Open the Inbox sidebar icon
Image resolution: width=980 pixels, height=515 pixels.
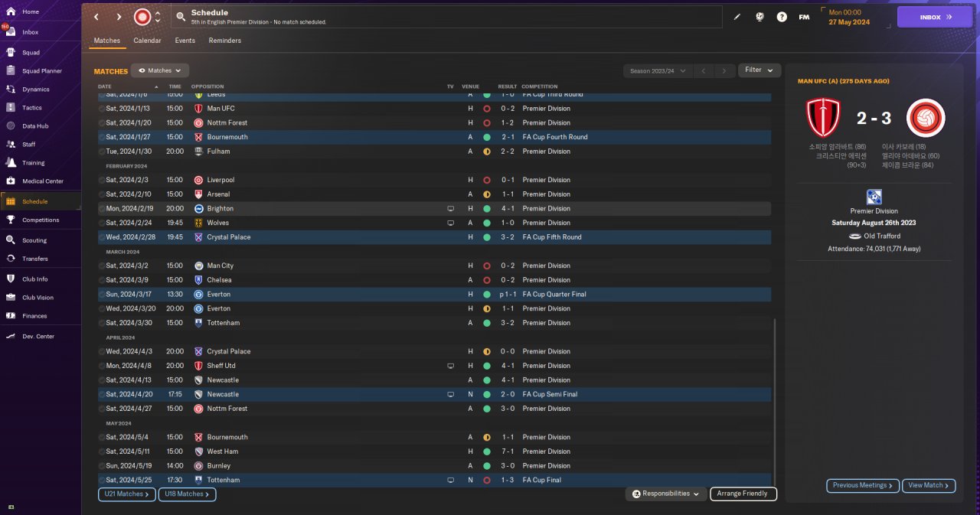tap(11, 32)
